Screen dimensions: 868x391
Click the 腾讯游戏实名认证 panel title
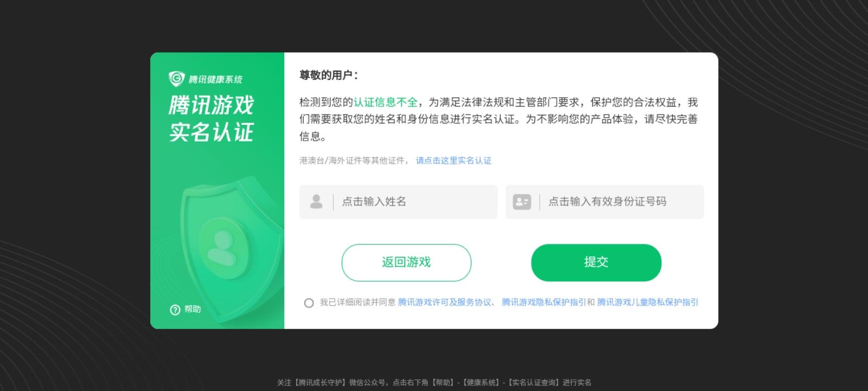pyautogui.click(x=212, y=118)
